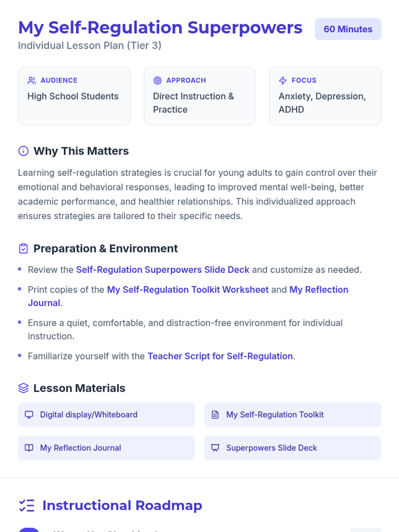The height and width of the screenshot is (532, 399).
Task: Click the clipboard icon beside Preparation & Environment
Action: (x=23, y=249)
